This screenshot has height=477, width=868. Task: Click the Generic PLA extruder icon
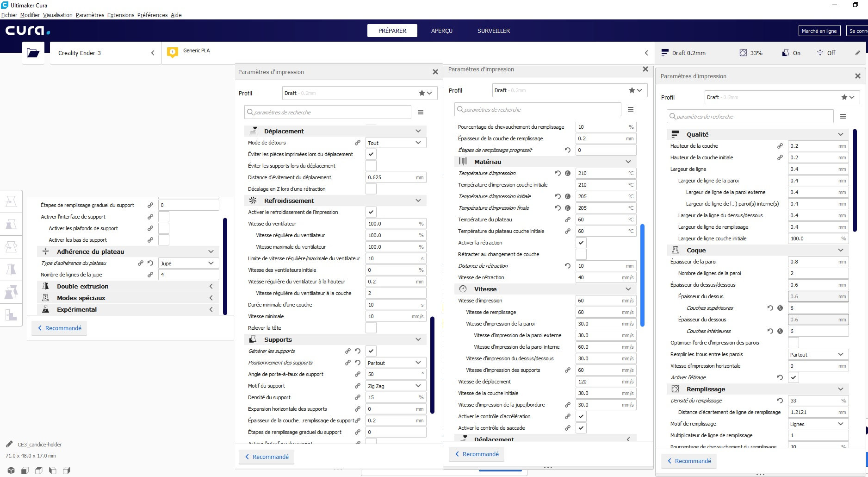173,52
